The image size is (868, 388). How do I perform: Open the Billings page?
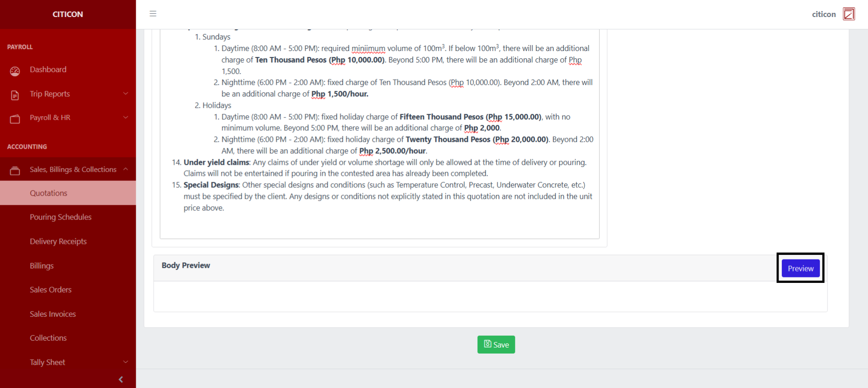point(42,266)
